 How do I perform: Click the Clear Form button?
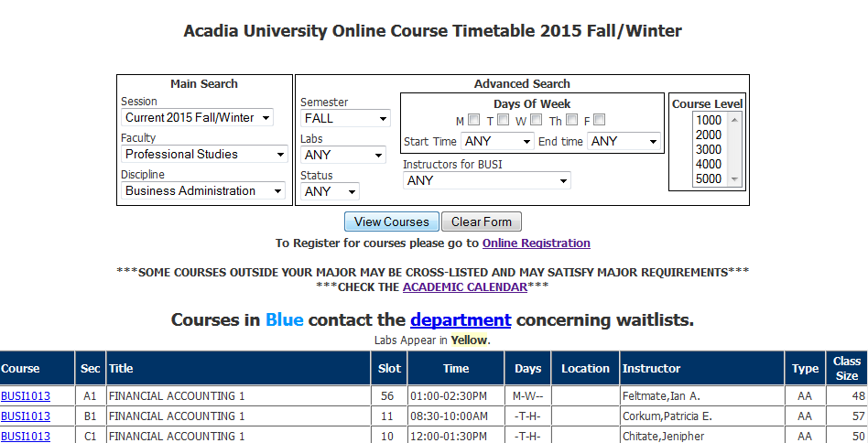481,221
